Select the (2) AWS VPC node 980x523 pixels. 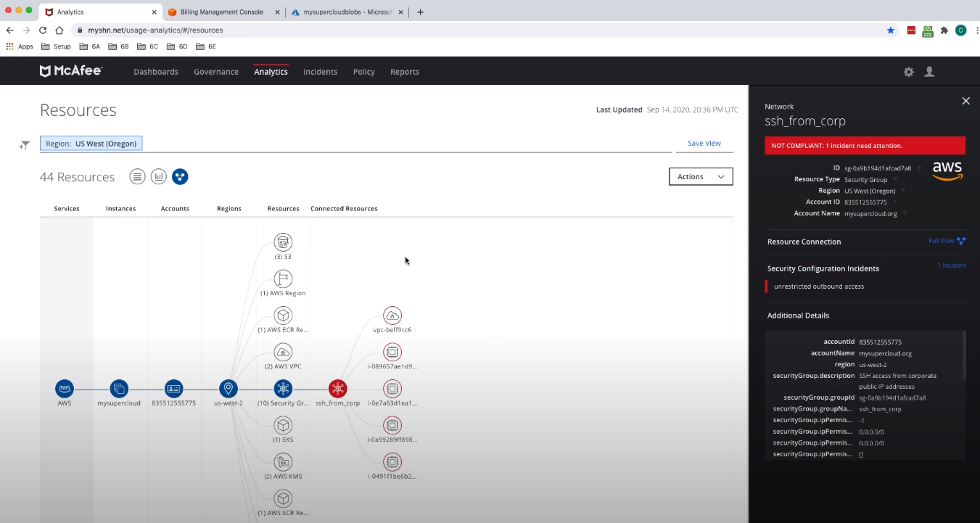point(283,352)
